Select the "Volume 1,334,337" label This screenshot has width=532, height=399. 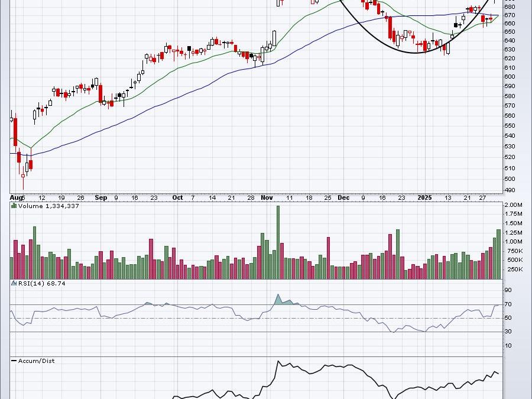click(48, 206)
